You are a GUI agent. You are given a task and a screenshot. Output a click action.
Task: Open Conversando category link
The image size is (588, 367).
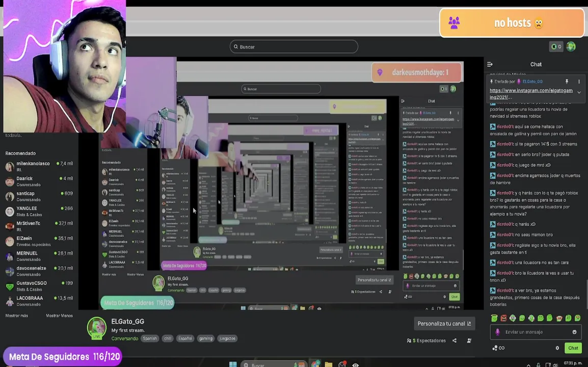click(124, 338)
